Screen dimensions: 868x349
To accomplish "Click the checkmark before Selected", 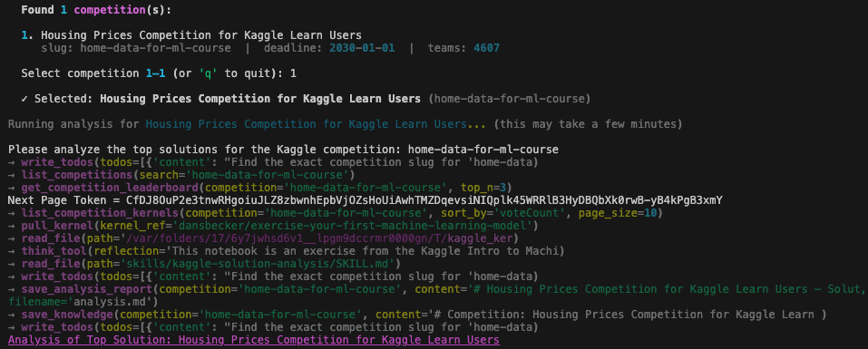I will [24, 99].
